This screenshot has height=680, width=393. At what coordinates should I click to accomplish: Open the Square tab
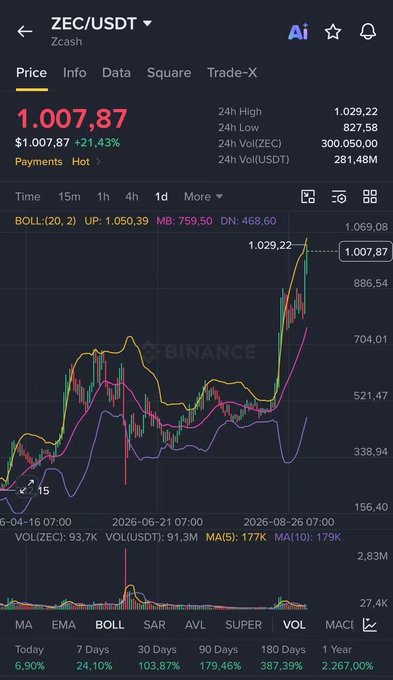tap(169, 72)
